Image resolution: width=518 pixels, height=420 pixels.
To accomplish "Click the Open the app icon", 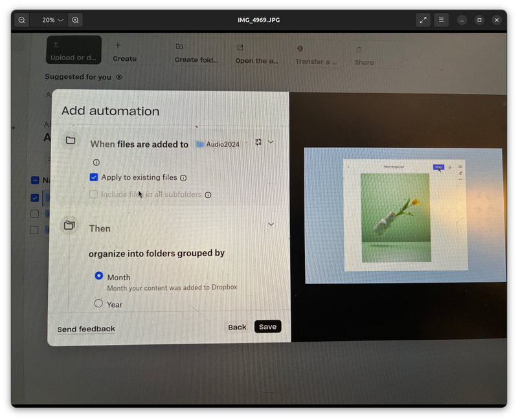I will pyautogui.click(x=240, y=47).
